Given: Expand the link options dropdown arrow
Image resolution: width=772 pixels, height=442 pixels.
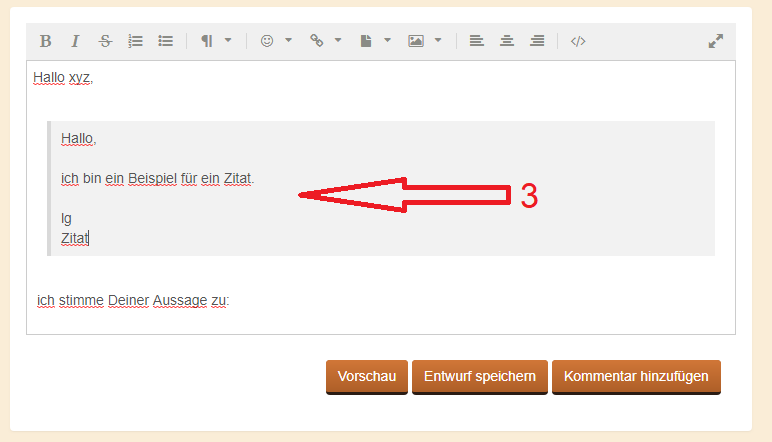Looking at the screenshot, I should coord(338,40).
